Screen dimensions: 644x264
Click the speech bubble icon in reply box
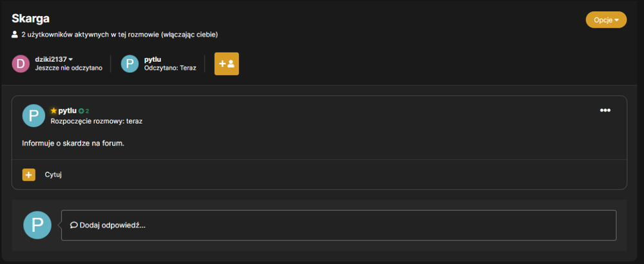pos(74,225)
